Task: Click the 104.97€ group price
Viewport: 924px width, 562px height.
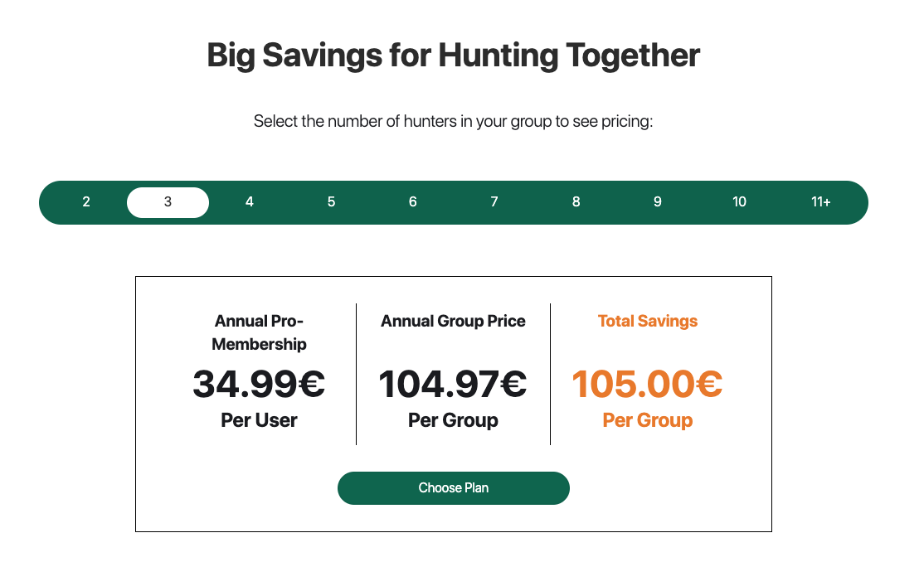Action: [453, 384]
